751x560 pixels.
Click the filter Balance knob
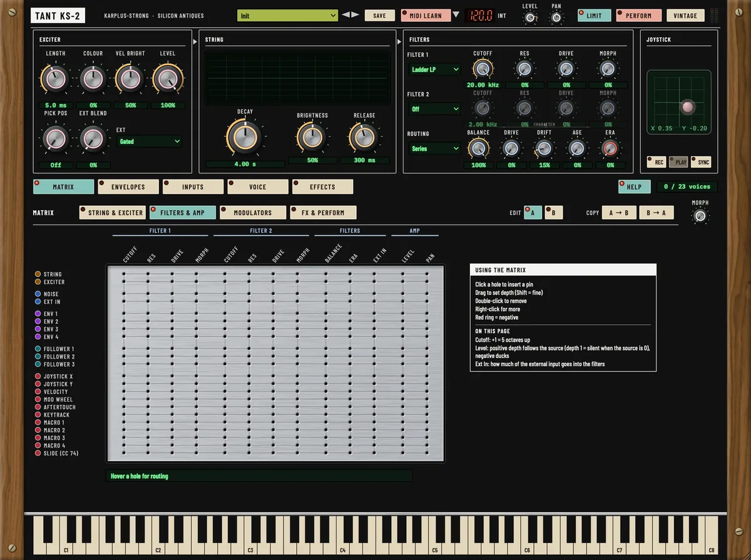(478, 148)
